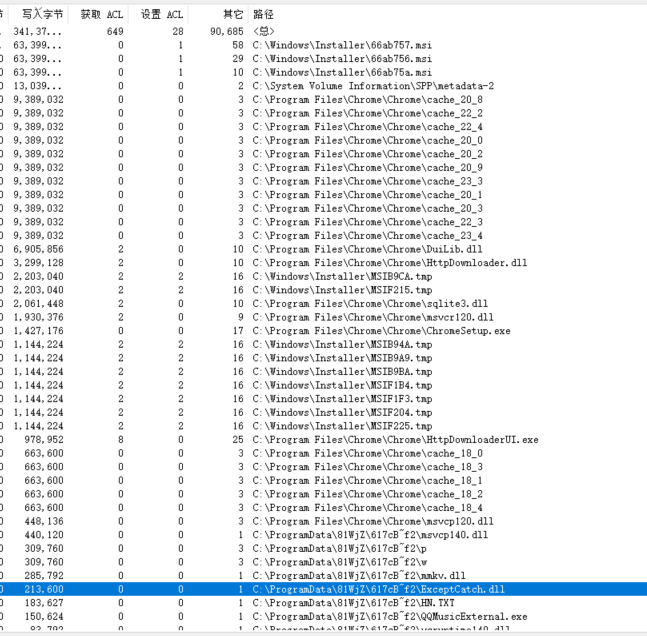Select the ChromeSetup.exe row
This screenshot has height=636, width=647.
[381, 330]
